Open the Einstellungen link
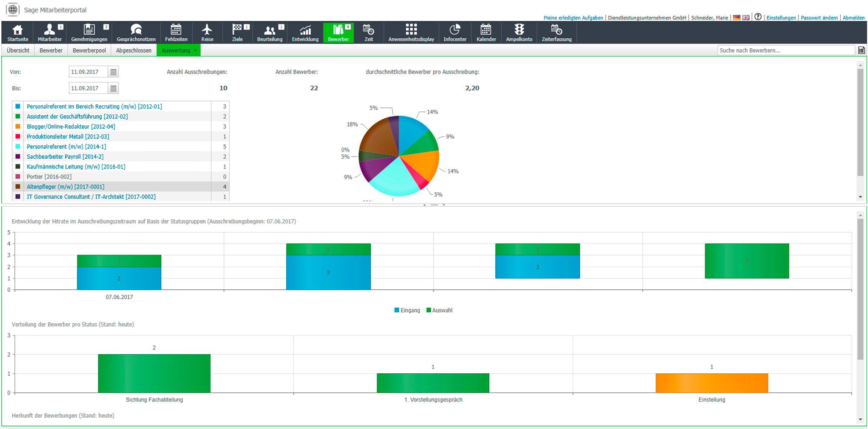 781,18
